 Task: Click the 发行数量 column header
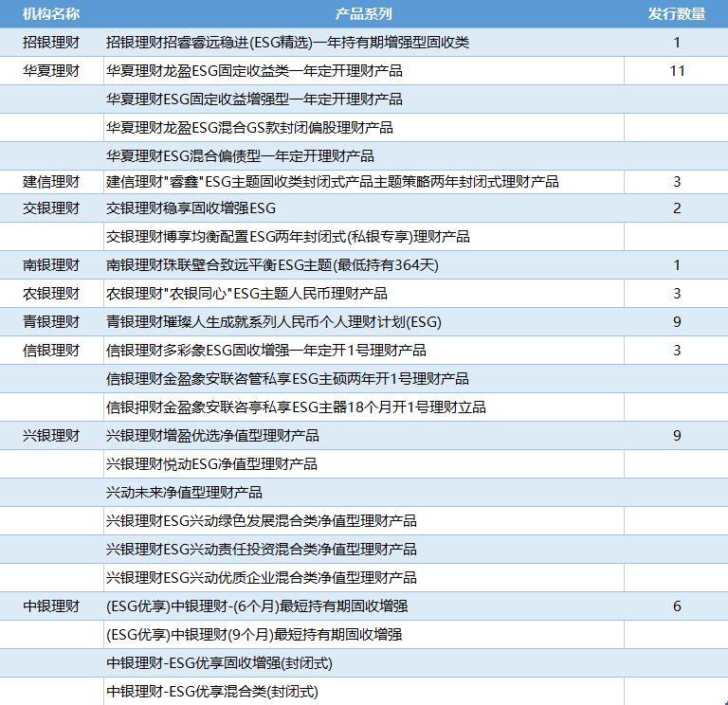tap(677, 14)
